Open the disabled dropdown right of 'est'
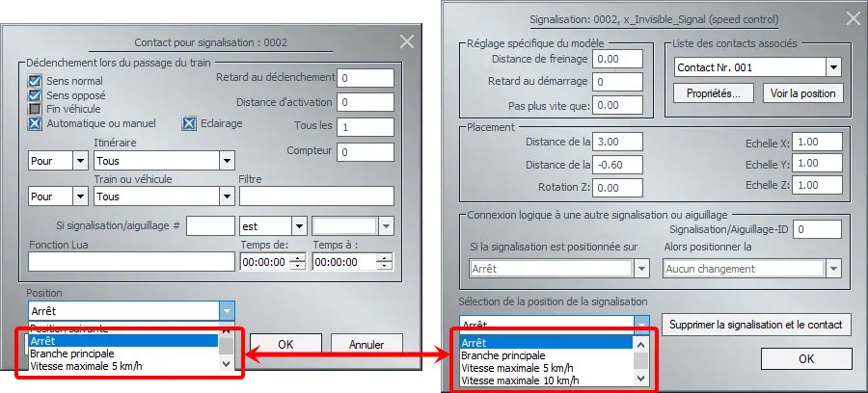Screen dimensions: 868x393 (386, 226)
